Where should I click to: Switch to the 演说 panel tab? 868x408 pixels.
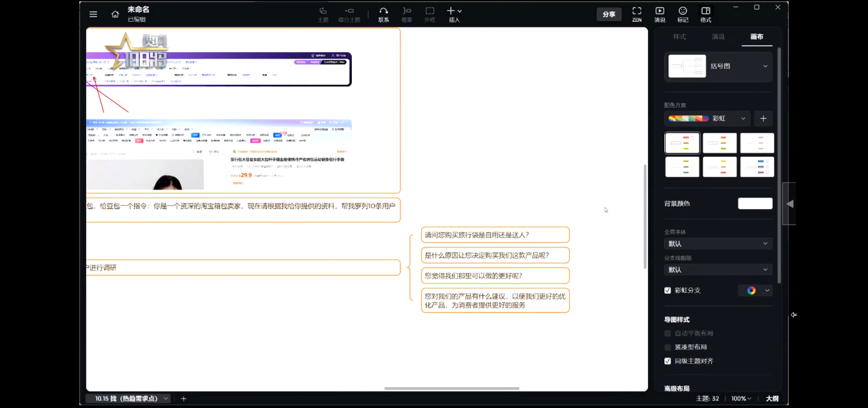(x=718, y=37)
